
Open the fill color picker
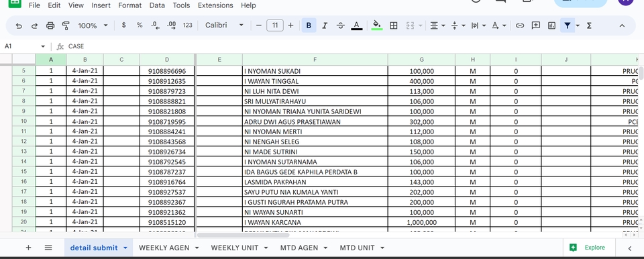(x=376, y=25)
